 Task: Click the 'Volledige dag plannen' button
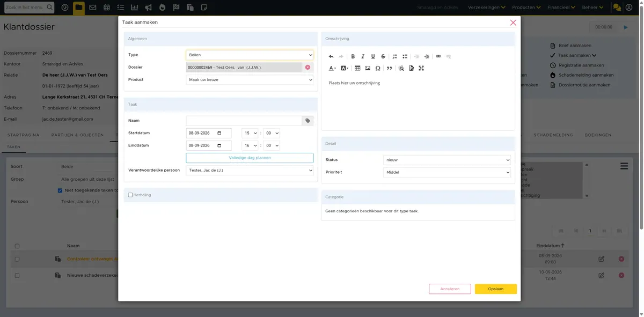[x=250, y=158]
